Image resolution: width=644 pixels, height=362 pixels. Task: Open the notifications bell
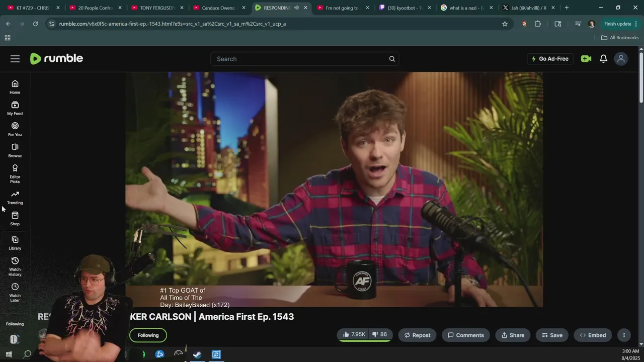pyautogui.click(x=603, y=59)
